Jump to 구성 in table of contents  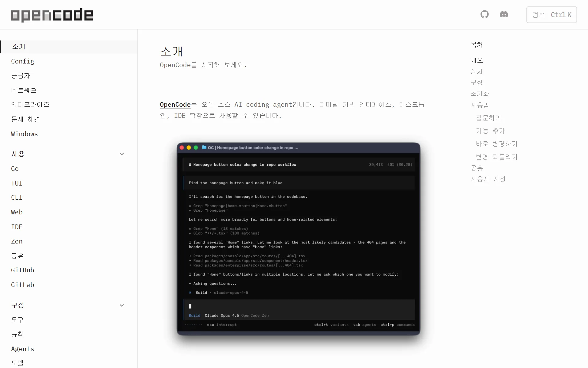click(x=477, y=82)
